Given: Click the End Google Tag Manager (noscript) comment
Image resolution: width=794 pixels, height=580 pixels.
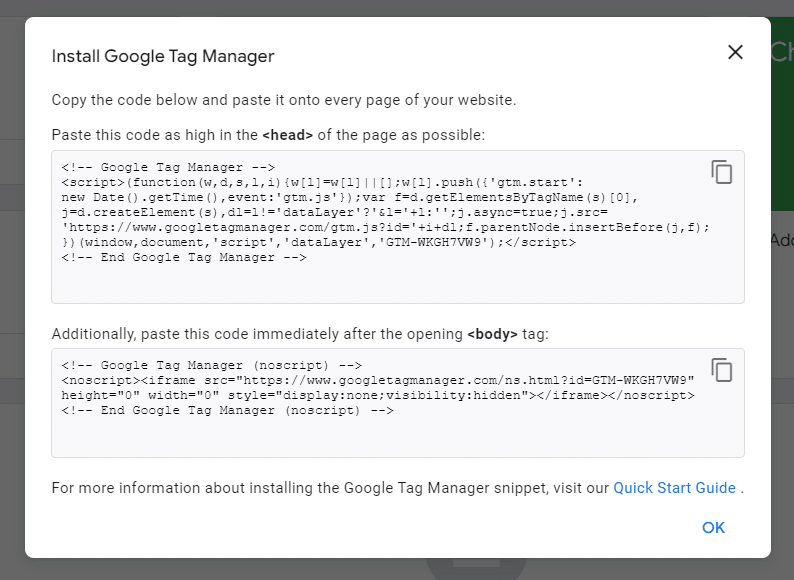Looking at the screenshot, I should click(227, 410).
